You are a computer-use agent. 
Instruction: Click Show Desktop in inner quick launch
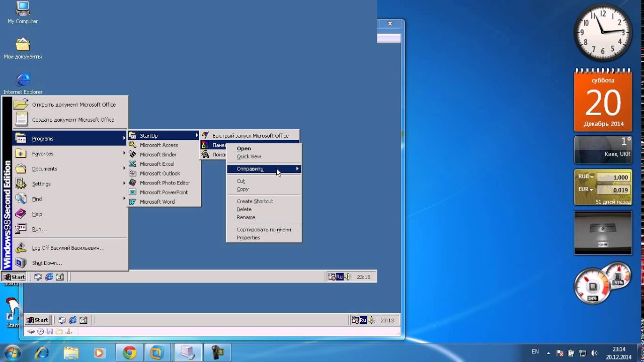click(x=38, y=277)
